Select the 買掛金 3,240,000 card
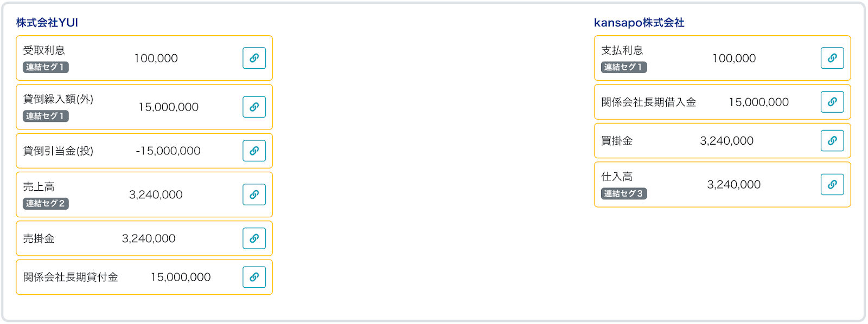 coord(723,141)
